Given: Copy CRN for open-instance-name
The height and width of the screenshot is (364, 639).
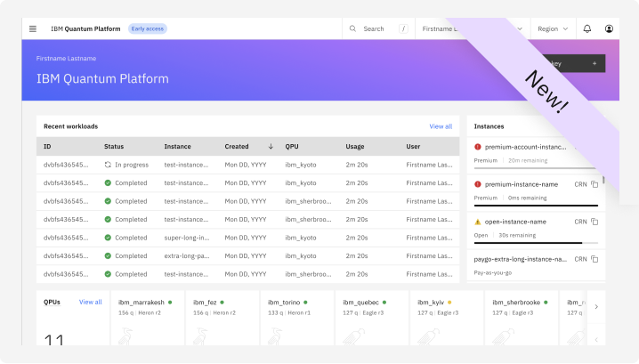Looking at the screenshot, I should tap(595, 222).
